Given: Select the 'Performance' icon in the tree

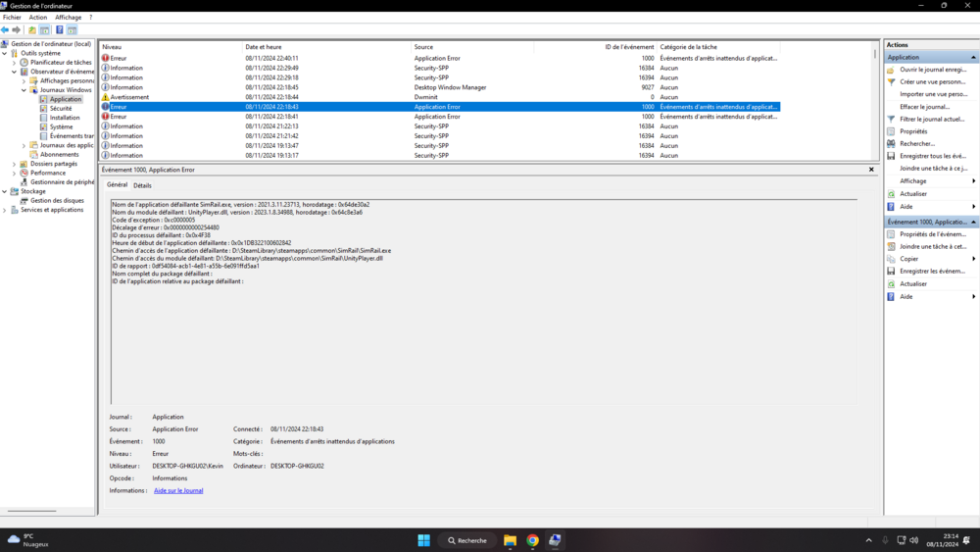Looking at the screenshot, I should point(24,173).
